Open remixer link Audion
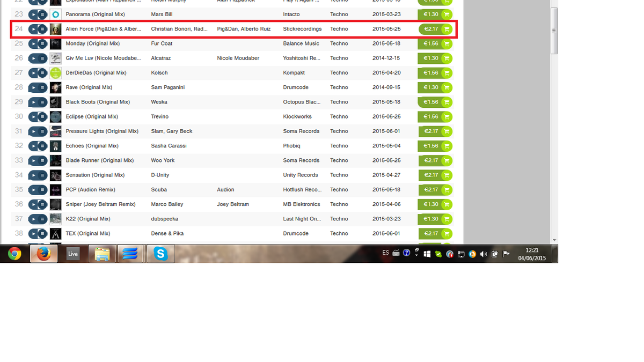Screen dimensions: 644x362 (225, 189)
